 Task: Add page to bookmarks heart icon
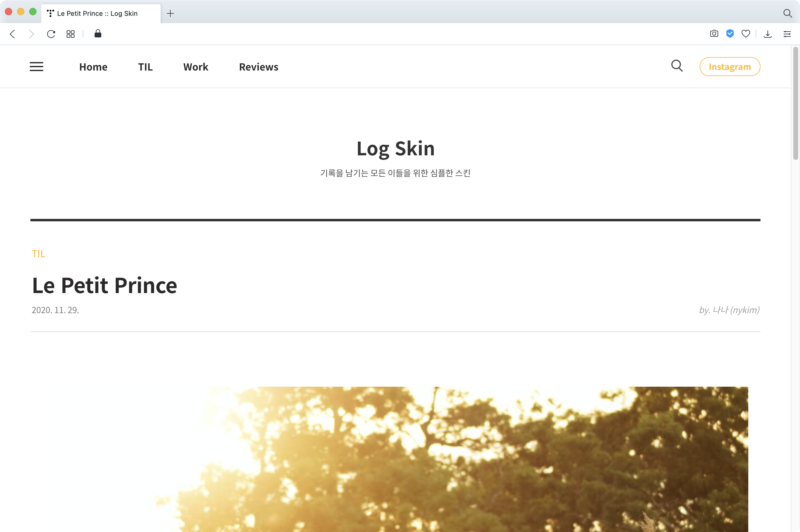tap(746, 33)
